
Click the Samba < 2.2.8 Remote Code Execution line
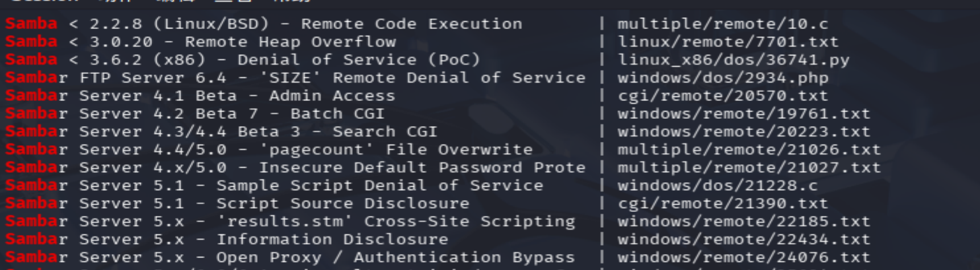264,24
